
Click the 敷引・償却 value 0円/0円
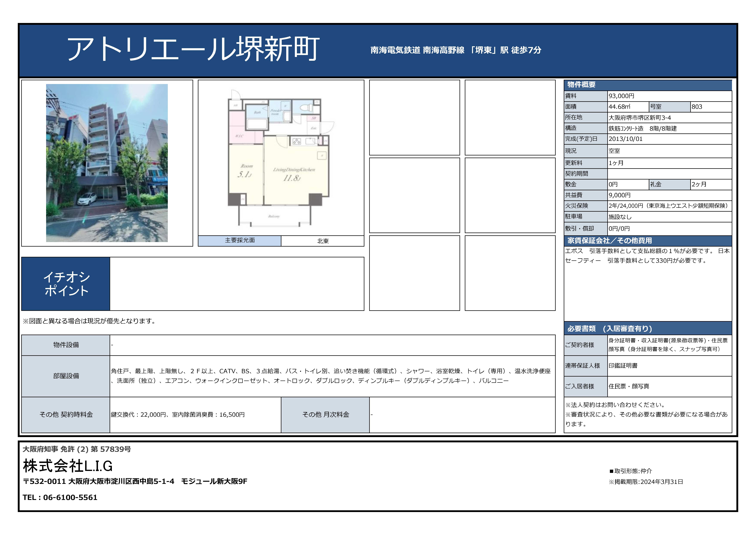point(619,229)
